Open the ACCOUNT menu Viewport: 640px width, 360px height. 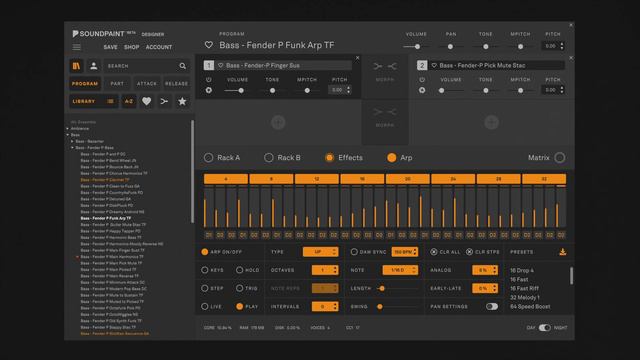coord(159,47)
